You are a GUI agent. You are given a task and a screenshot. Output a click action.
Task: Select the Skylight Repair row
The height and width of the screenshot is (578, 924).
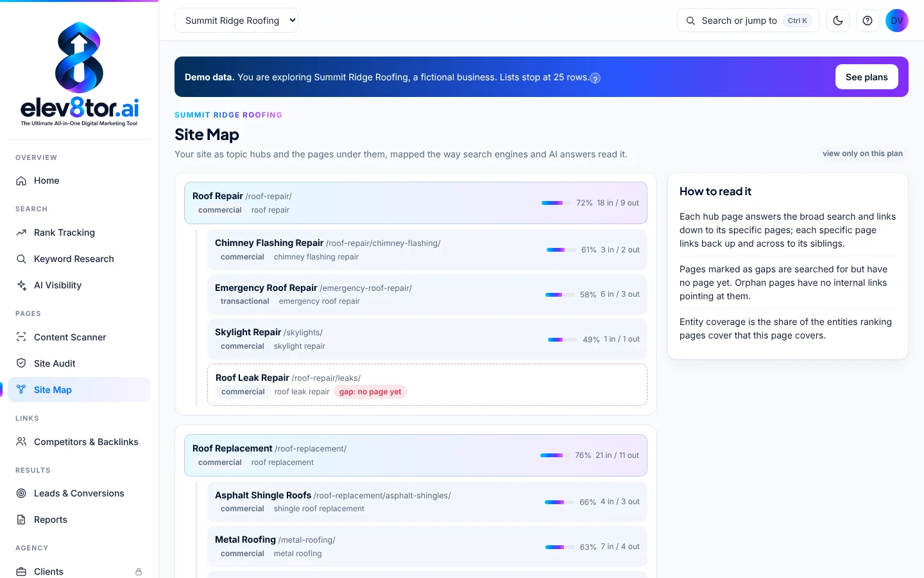click(x=427, y=339)
